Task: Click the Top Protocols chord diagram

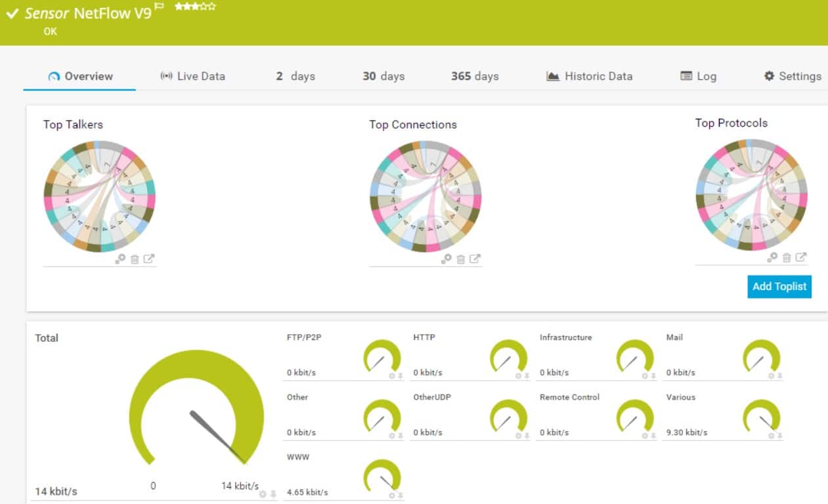Action: (751, 194)
